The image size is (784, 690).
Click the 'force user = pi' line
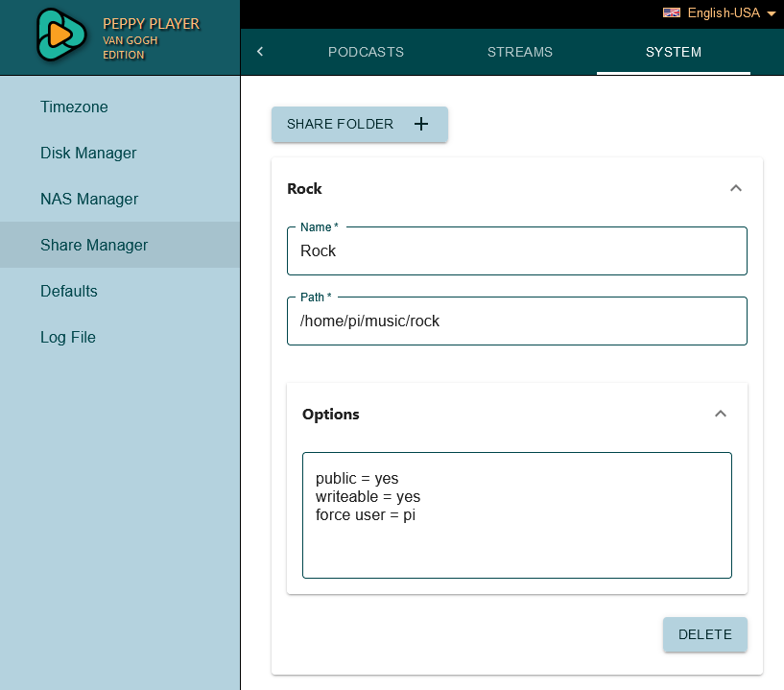pyautogui.click(x=366, y=514)
